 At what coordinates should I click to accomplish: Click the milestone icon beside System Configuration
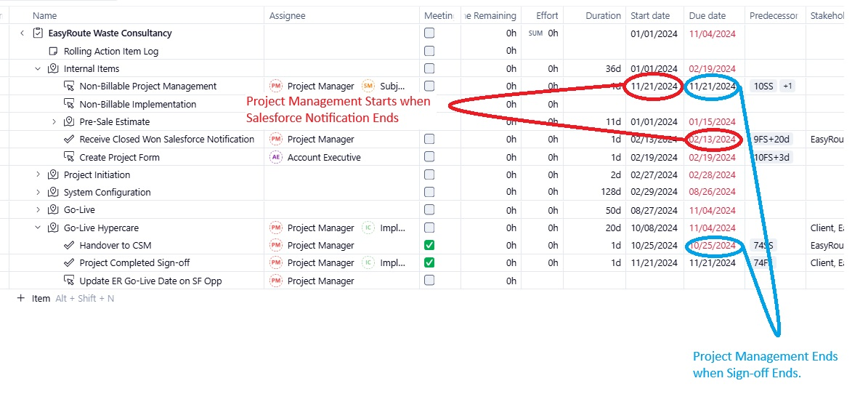[53, 193]
